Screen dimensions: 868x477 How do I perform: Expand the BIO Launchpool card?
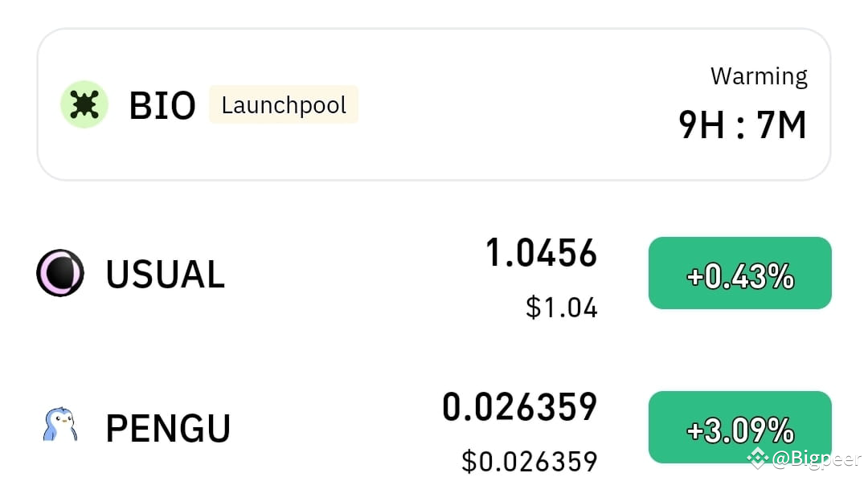pos(434,104)
